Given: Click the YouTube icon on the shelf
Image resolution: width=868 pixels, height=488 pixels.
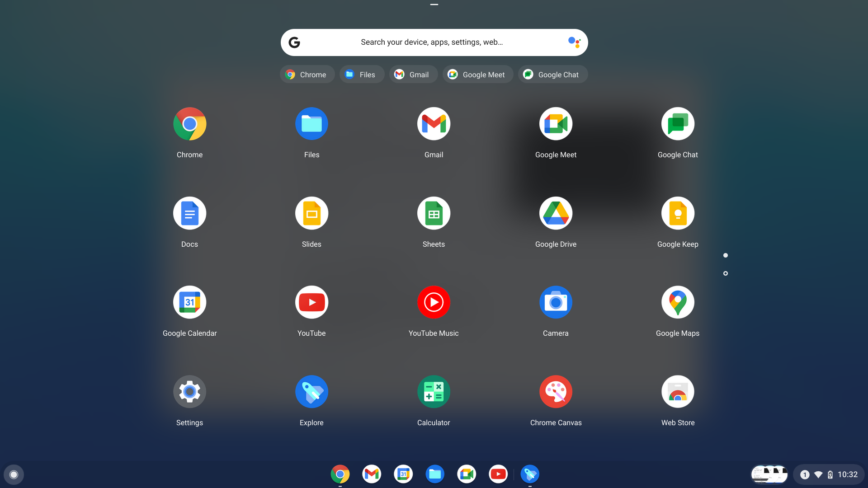Looking at the screenshot, I should click(498, 474).
